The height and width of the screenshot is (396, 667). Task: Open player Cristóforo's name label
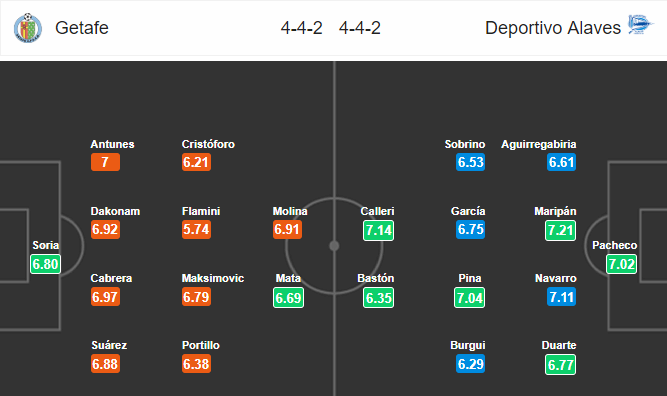point(208,144)
